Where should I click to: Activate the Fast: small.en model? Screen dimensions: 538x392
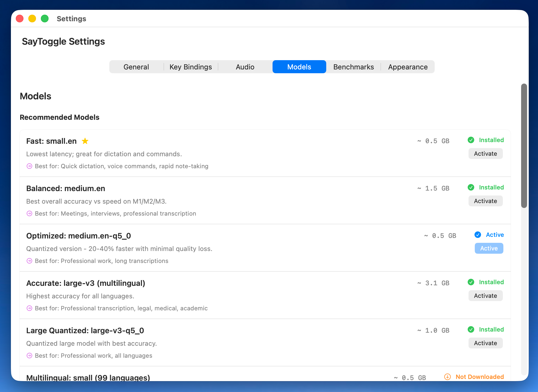[x=485, y=153]
